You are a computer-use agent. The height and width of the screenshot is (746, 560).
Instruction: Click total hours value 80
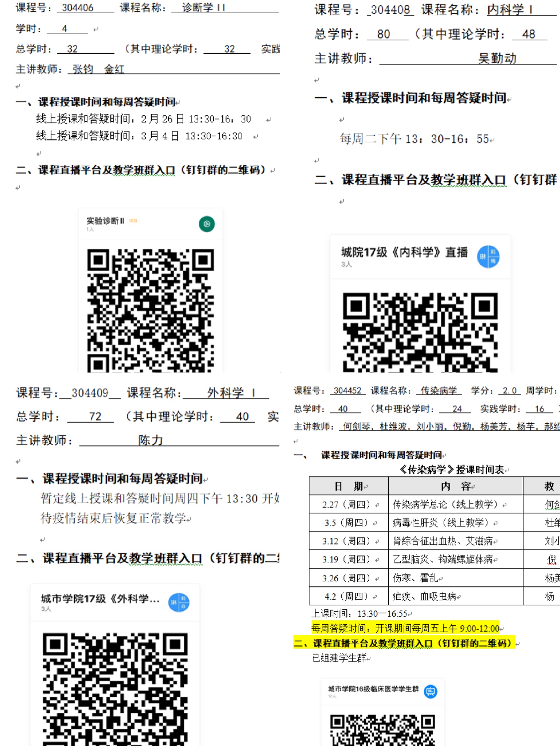tap(384, 34)
